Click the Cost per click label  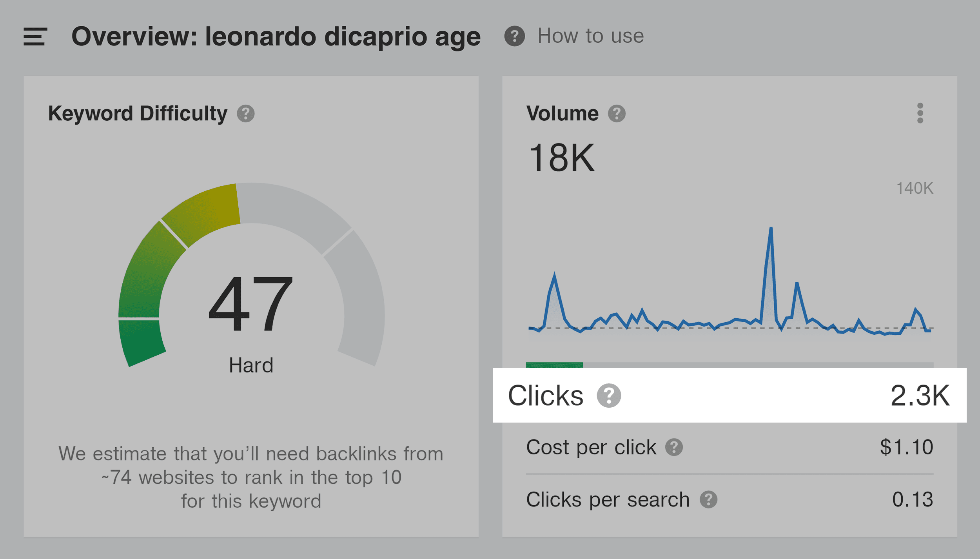click(591, 447)
